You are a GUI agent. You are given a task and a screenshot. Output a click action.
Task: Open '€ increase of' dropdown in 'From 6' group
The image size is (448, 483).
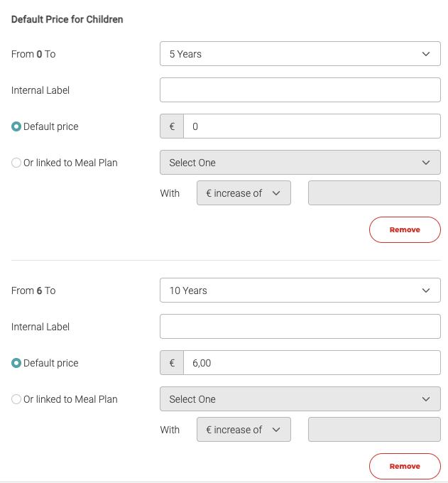244,430
